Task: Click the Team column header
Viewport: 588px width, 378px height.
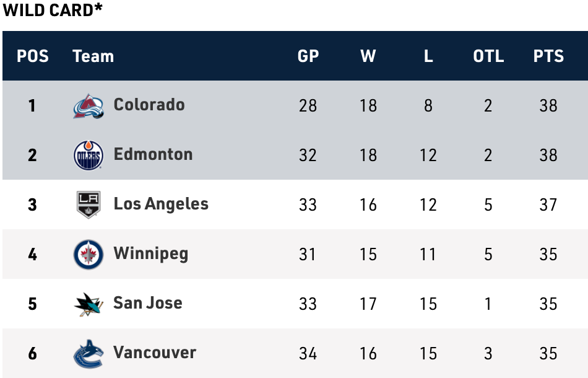Action: (x=93, y=56)
